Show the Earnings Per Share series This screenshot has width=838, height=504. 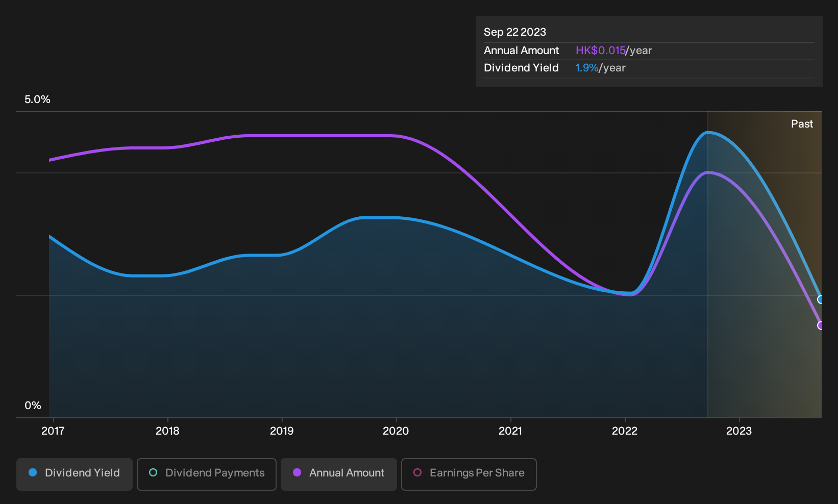click(469, 474)
